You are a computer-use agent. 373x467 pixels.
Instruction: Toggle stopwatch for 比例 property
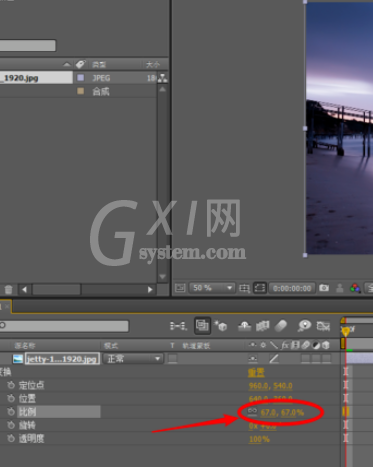[x=11, y=412]
